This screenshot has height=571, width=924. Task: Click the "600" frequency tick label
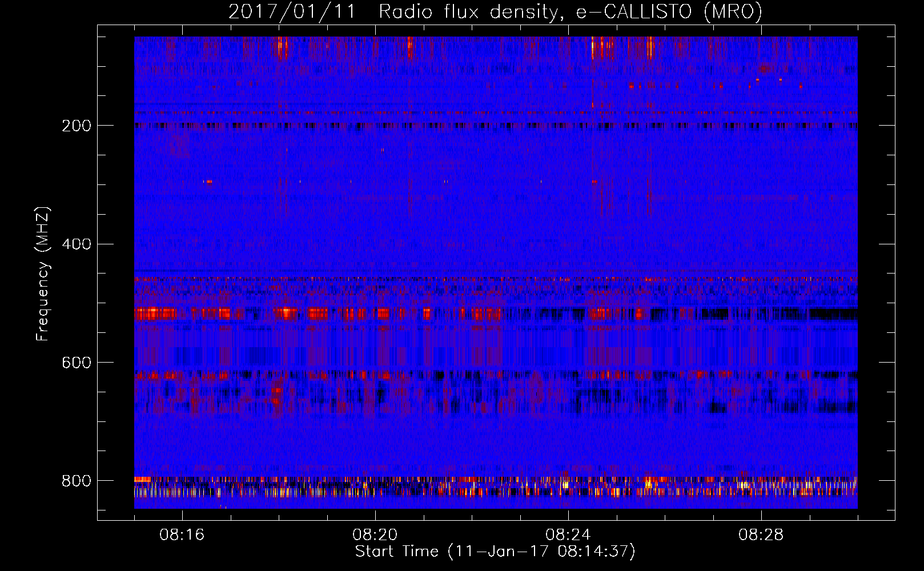click(x=77, y=363)
